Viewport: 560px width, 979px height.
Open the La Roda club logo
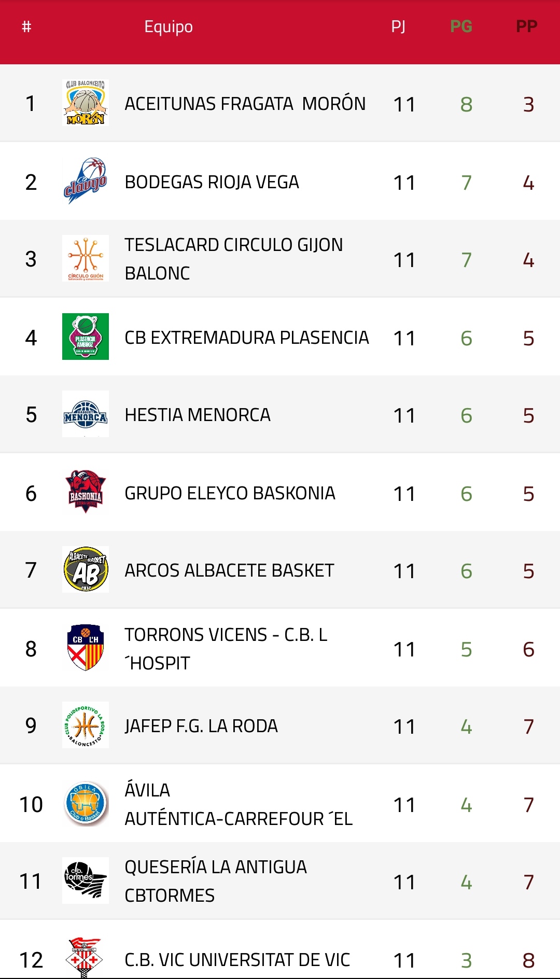[86, 725]
